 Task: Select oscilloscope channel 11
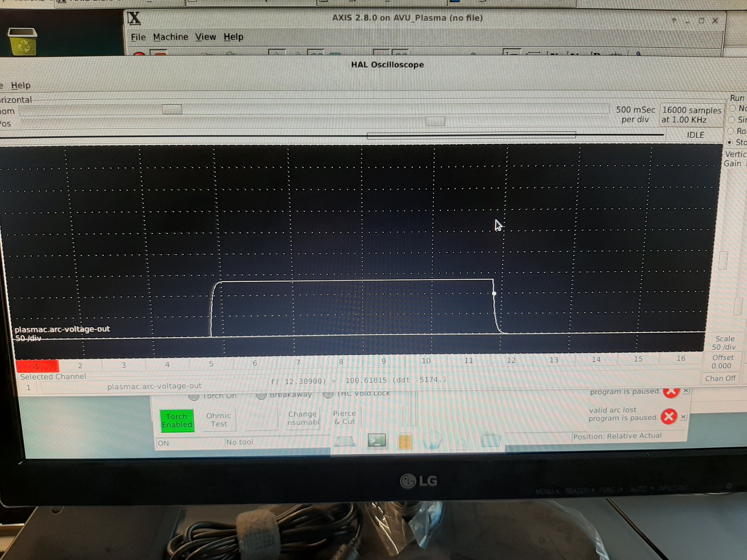click(x=468, y=360)
